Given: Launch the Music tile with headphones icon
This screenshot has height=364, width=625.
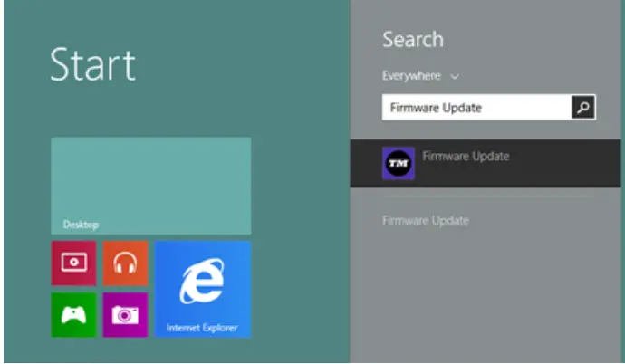Looking at the screenshot, I should [x=125, y=263].
